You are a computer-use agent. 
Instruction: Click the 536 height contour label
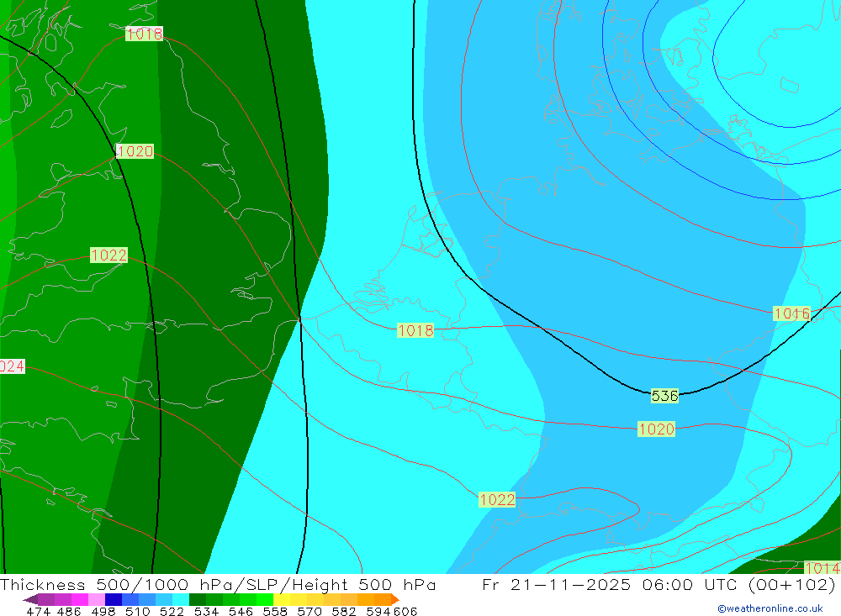coord(664,396)
